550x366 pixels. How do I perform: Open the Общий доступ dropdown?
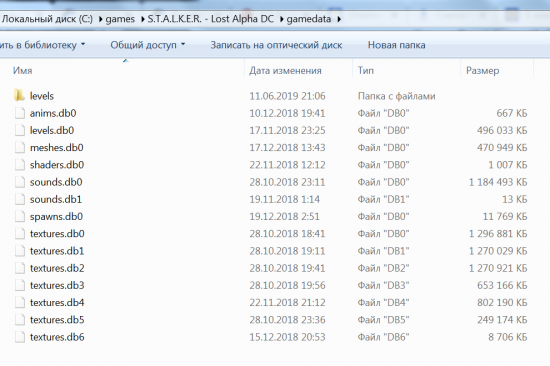(148, 45)
